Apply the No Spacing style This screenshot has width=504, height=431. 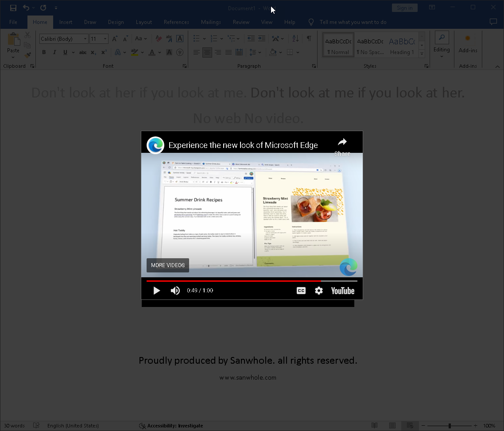click(x=370, y=45)
